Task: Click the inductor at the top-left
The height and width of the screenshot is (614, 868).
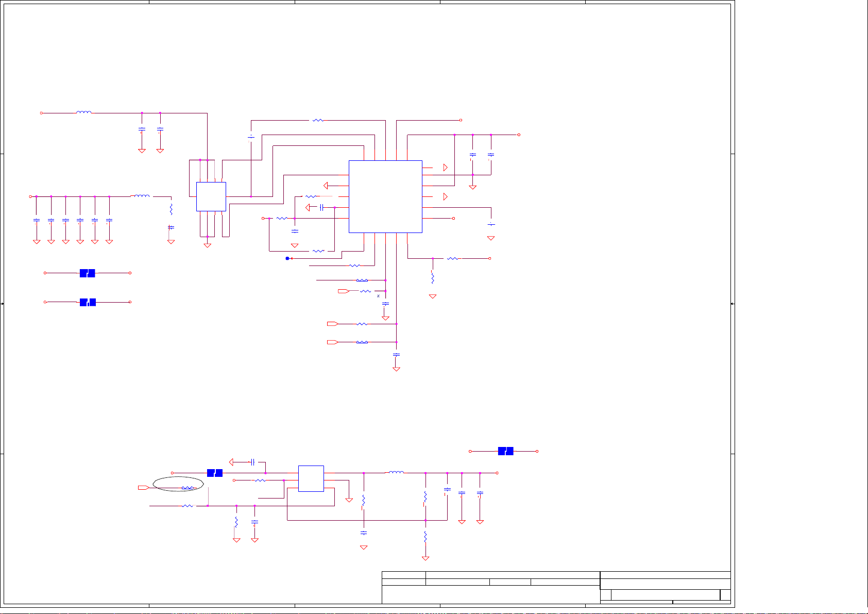Action: pyautogui.click(x=84, y=112)
